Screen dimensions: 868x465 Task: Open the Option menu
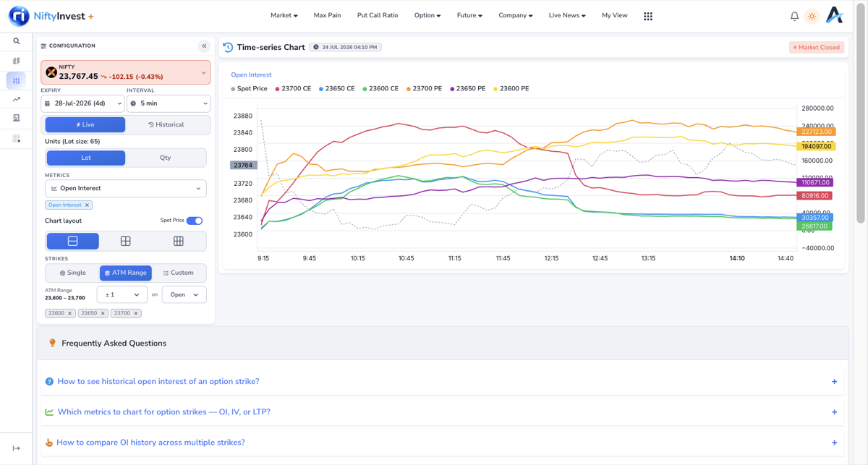coord(427,15)
